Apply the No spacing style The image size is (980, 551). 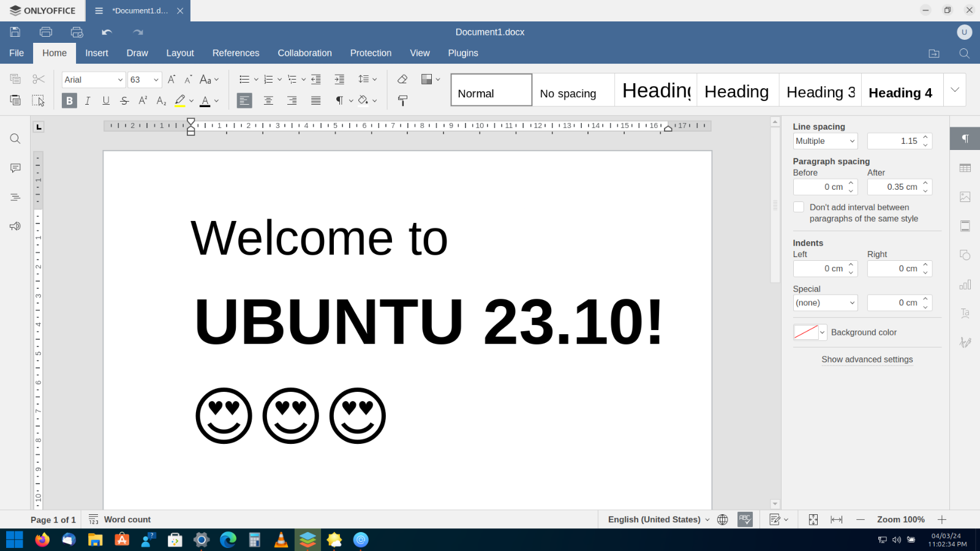pos(573,90)
